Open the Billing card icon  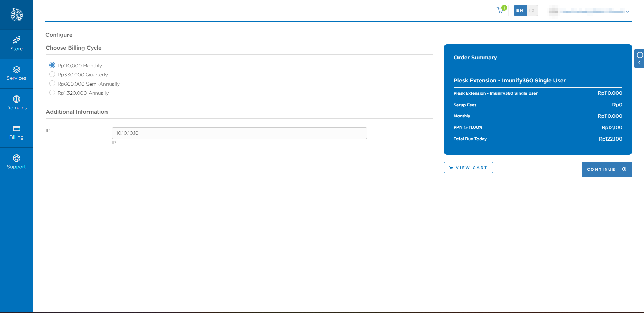(x=16, y=129)
